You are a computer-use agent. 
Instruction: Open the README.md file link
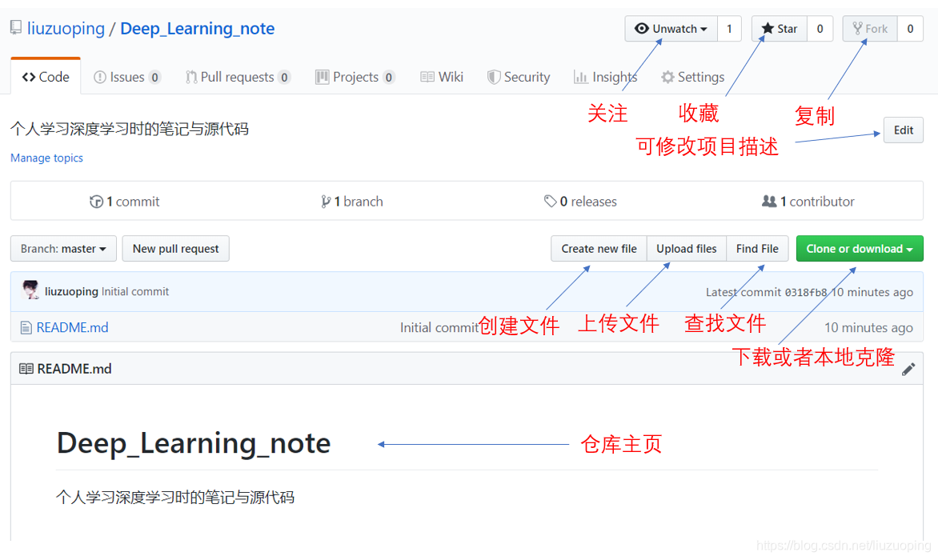pyautogui.click(x=72, y=327)
